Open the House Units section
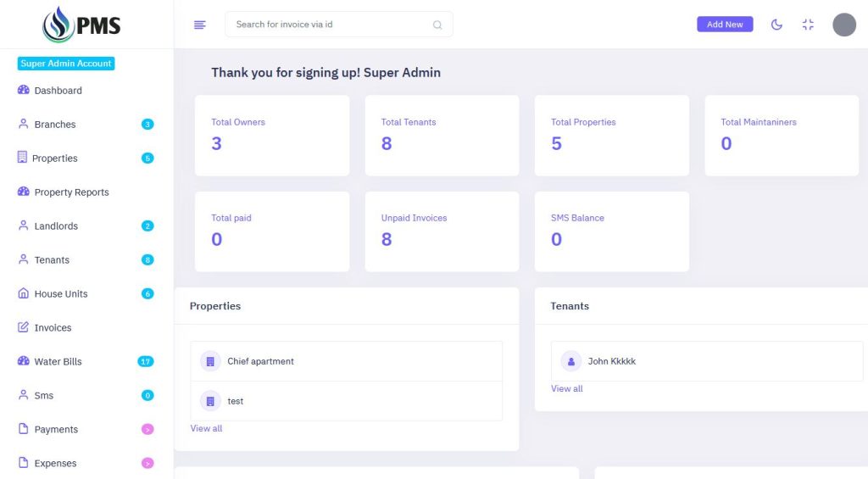868x479 pixels. (x=60, y=294)
